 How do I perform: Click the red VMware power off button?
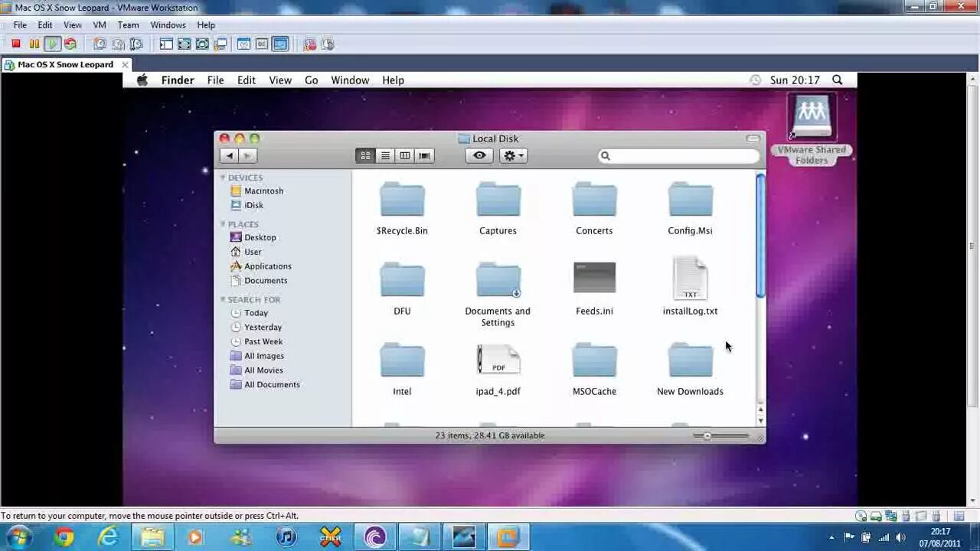click(16, 44)
